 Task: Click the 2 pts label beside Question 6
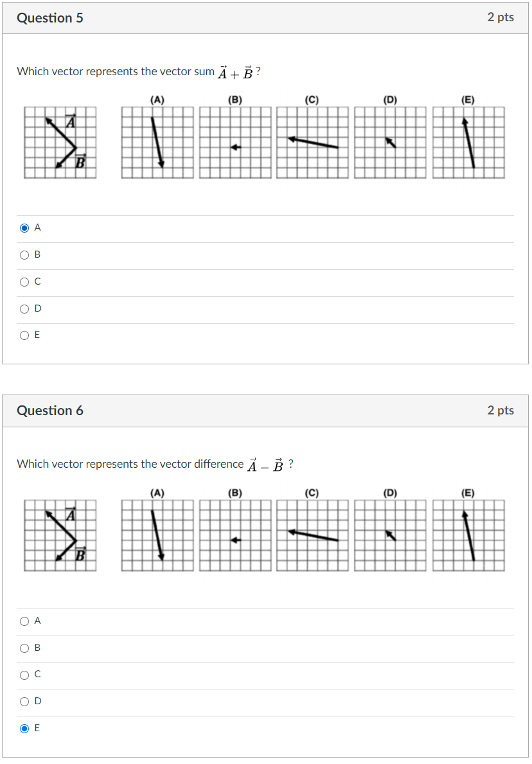502,411
